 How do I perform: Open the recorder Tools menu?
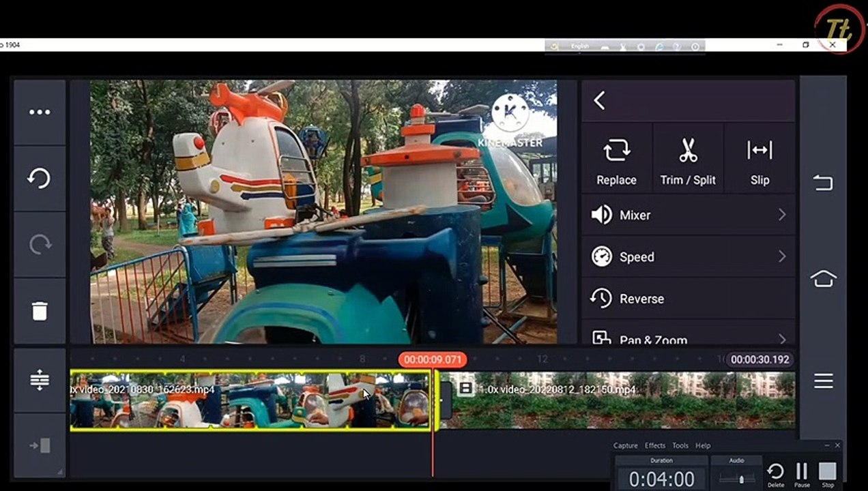(680, 445)
